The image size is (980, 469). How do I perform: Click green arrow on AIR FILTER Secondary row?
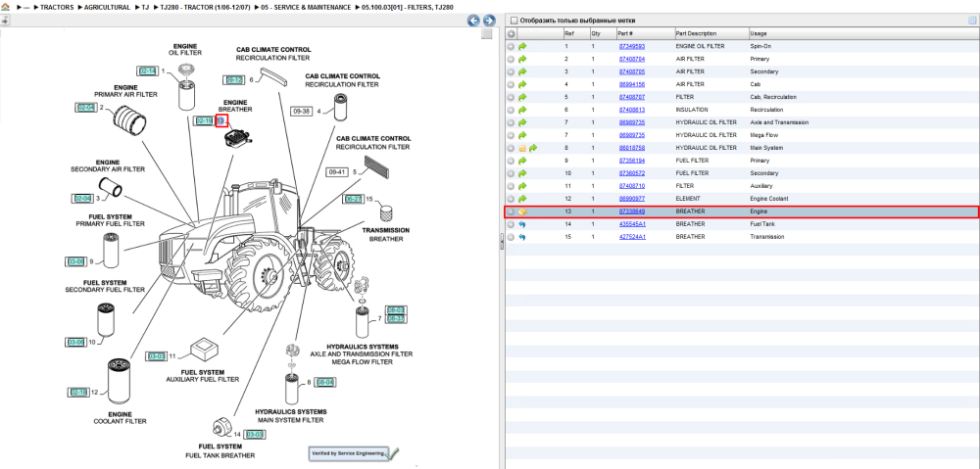522,71
